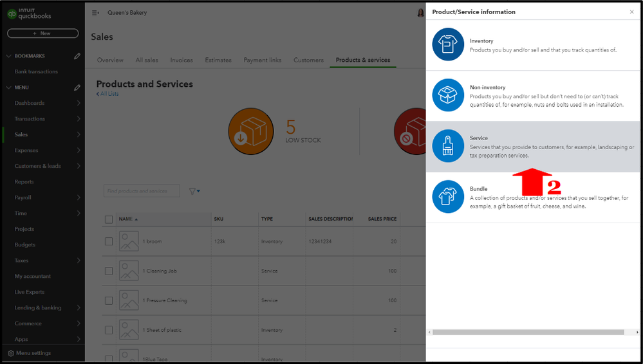Open Live Experts in the sidebar

(x=30, y=292)
